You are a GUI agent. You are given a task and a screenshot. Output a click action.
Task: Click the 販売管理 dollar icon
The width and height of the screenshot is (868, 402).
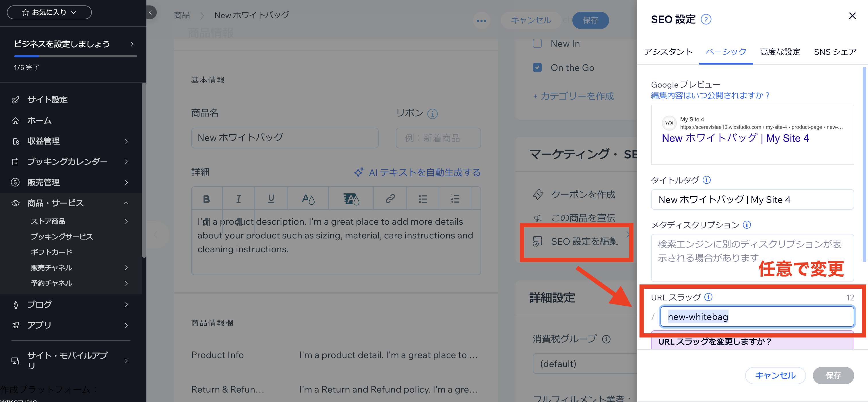(x=15, y=182)
